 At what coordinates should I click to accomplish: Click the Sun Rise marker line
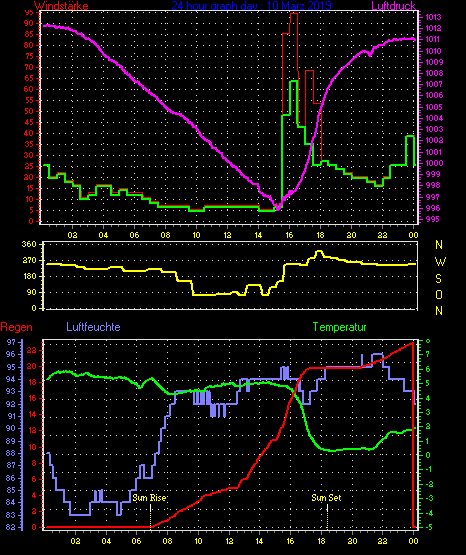[x=151, y=516]
